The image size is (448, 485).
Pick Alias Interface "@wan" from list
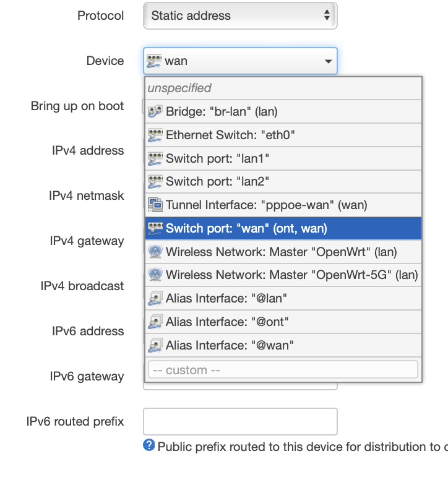(x=283, y=345)
